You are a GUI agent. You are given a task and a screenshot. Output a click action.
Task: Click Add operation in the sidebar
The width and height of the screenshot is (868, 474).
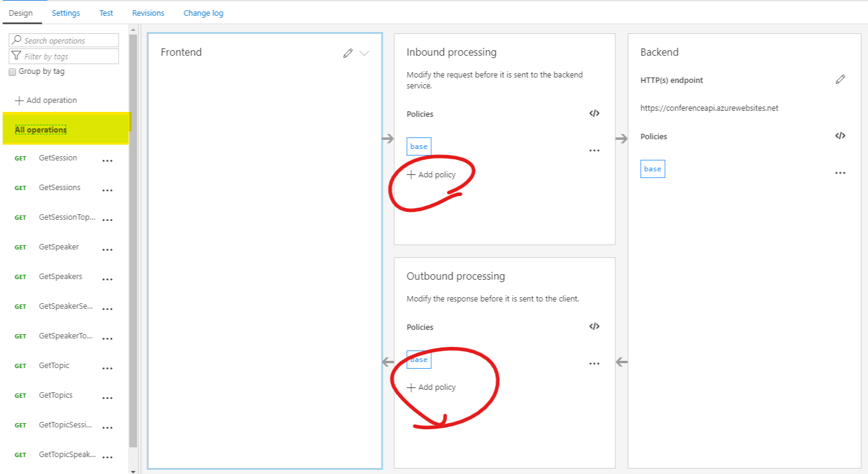pos(46,100)
